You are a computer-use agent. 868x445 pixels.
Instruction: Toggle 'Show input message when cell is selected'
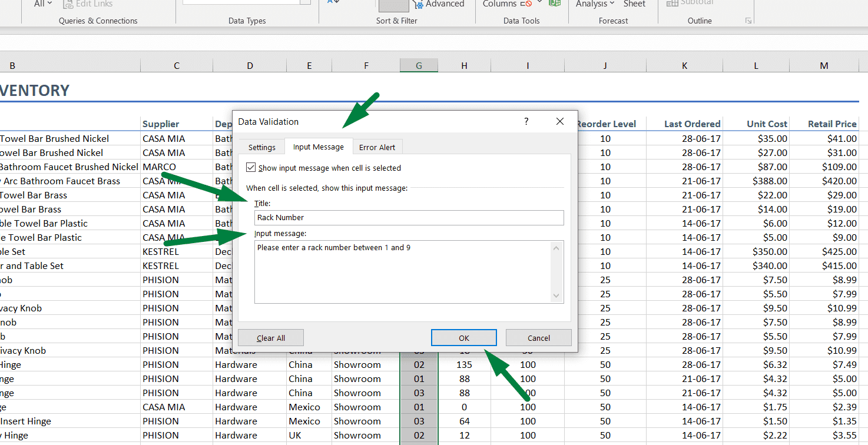pyautogui.click(x=251, y=168)
